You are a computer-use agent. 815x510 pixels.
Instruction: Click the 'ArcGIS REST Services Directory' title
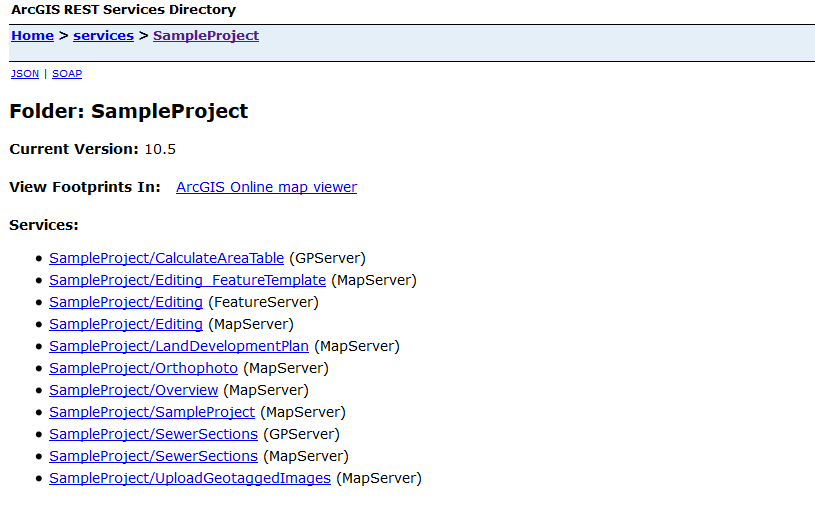pos(124,10)
